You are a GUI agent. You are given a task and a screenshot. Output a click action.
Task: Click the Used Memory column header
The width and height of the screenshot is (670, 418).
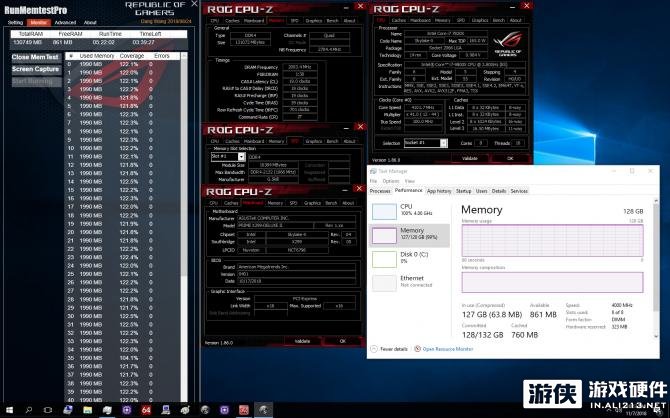click(97, 56)
